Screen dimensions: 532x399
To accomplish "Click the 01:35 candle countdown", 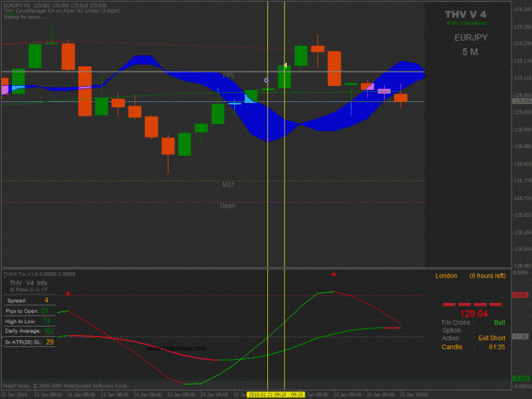I will [497, 347].
